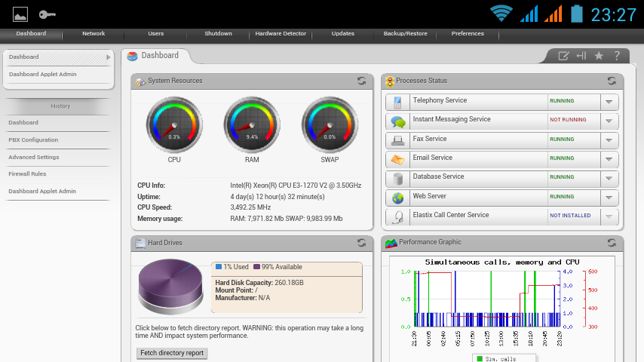
Task: Click the Processes Status traffic light icon
Action: coord(390,81)
